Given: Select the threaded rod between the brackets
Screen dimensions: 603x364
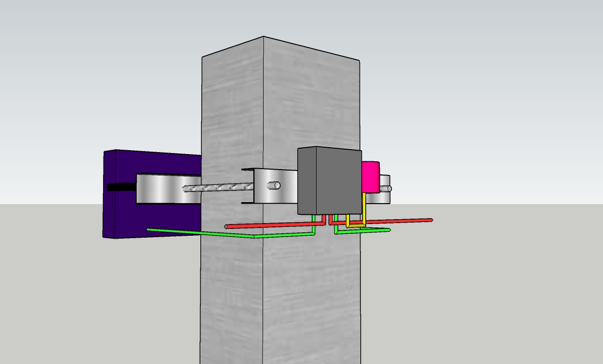Looking at the screenshot, I should coord(218,187).
